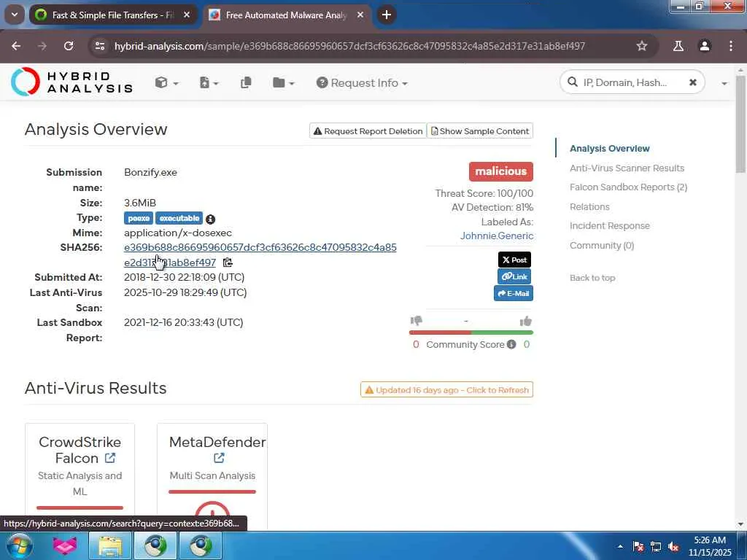Screen dimensions: 747x560
Task: Click the Community Score info icon
Action: click(x=511, y=344)
